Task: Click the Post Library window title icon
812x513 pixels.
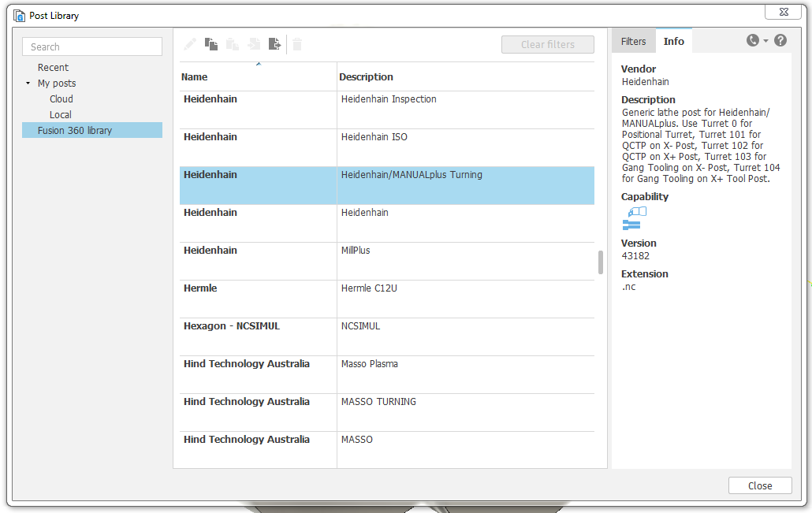Action: (x=19, y=16)
